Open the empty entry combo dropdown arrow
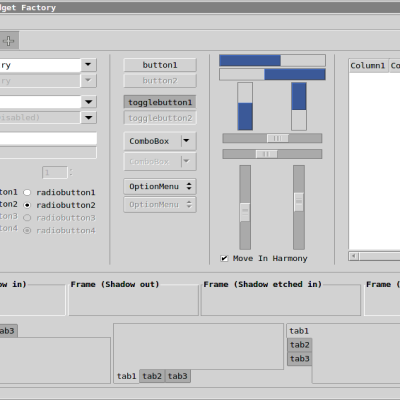 point(88,102)
